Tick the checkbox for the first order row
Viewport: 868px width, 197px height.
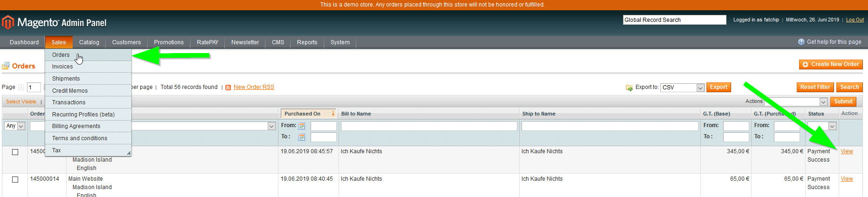point(15,152)
